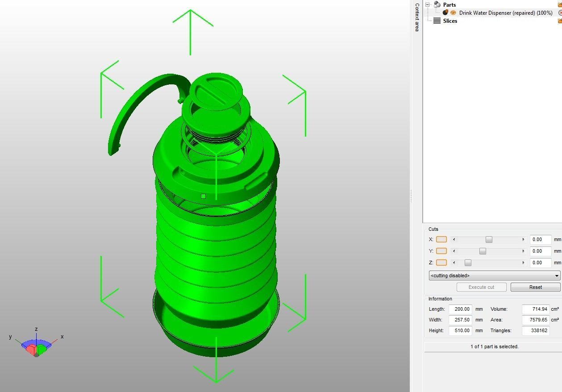The width and height of the screenshot is (562, 392).
Task: Toggle the Z-axis cut button
Action: 441,263
